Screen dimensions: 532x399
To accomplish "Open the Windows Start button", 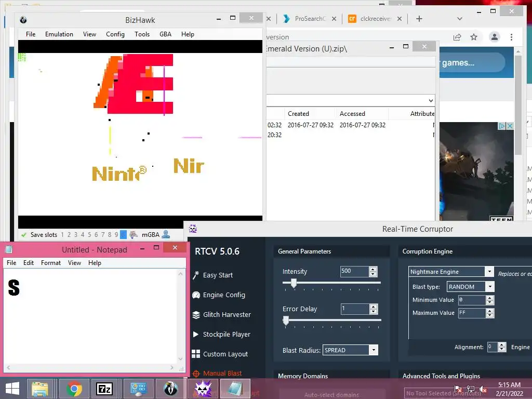I will pos(12,389).
